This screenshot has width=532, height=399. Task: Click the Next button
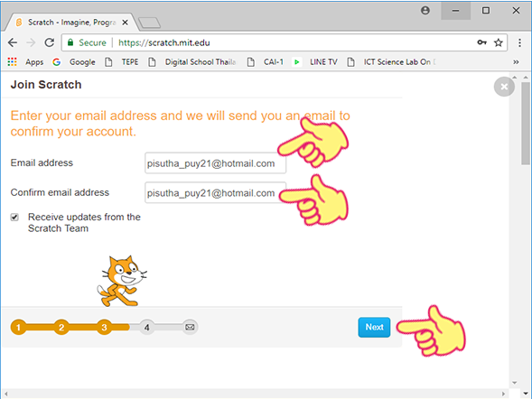pyautogui.click(x=374, y=327)
